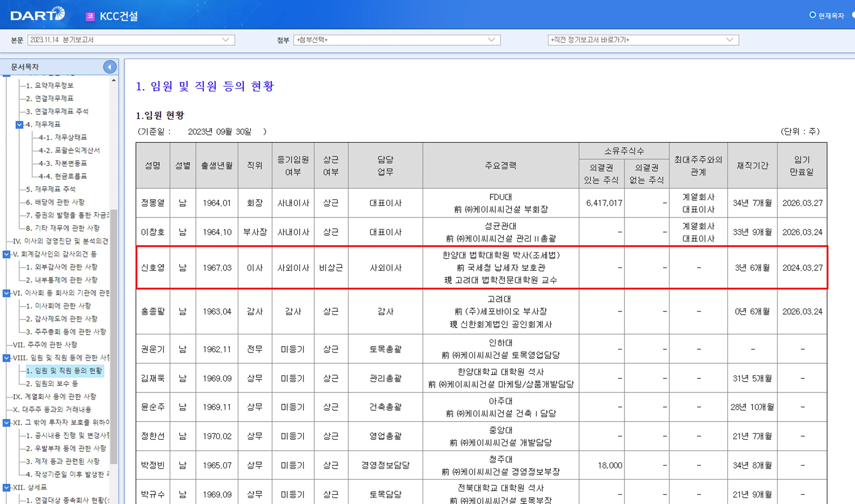
Task: Open 4. 작성기준일 이후 발생한 item
Action: [x=68, y=474]
